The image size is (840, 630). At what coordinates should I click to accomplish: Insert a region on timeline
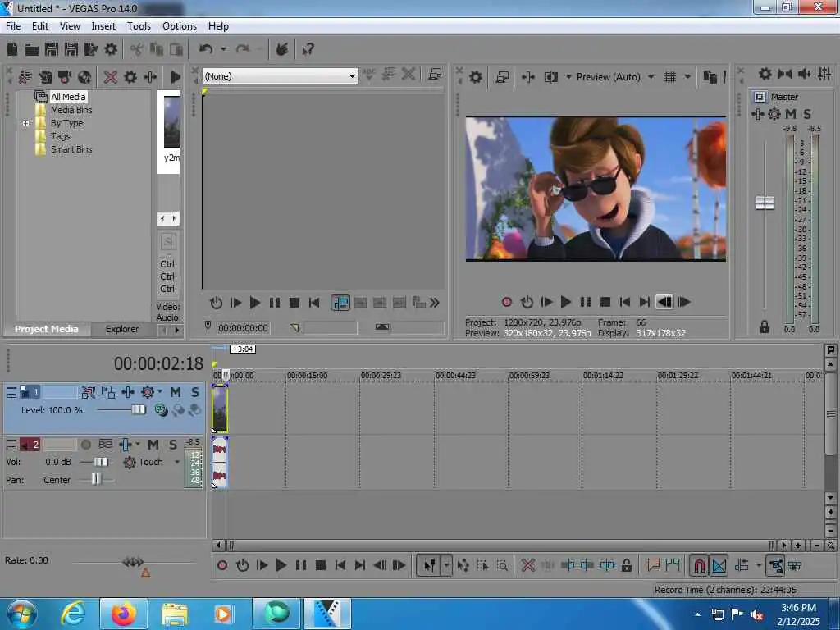(673, 564)
